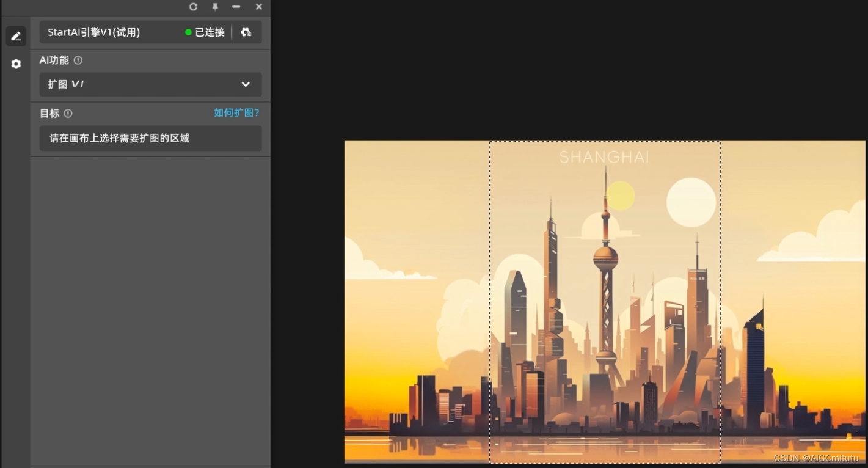Click the chevron arrow on the AI功能 selector
Image resolution: width=868 pixels, height=468 pixels.
click(246, 84)
